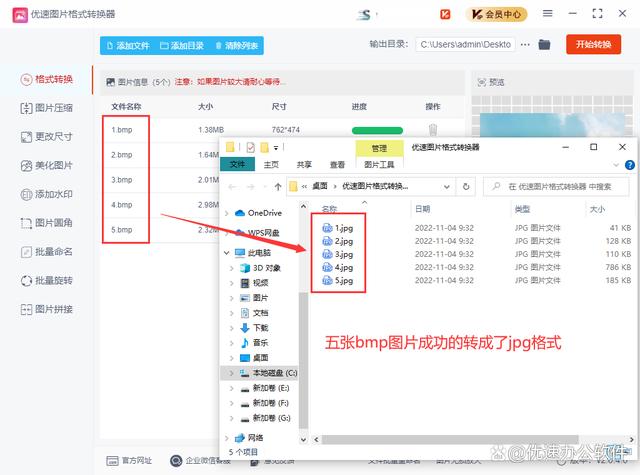
Task: Open the quick access toolbar dropdown
Action: (276, 147)
